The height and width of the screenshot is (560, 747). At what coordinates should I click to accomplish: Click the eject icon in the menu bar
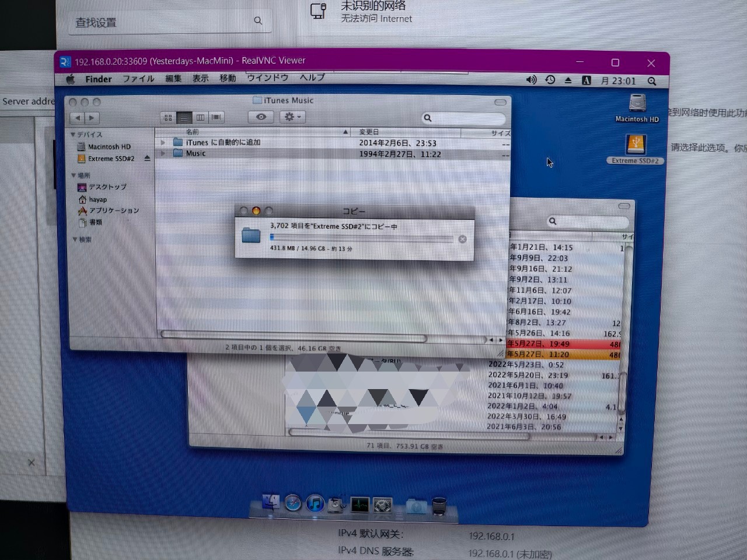click(x=568, y=80)
